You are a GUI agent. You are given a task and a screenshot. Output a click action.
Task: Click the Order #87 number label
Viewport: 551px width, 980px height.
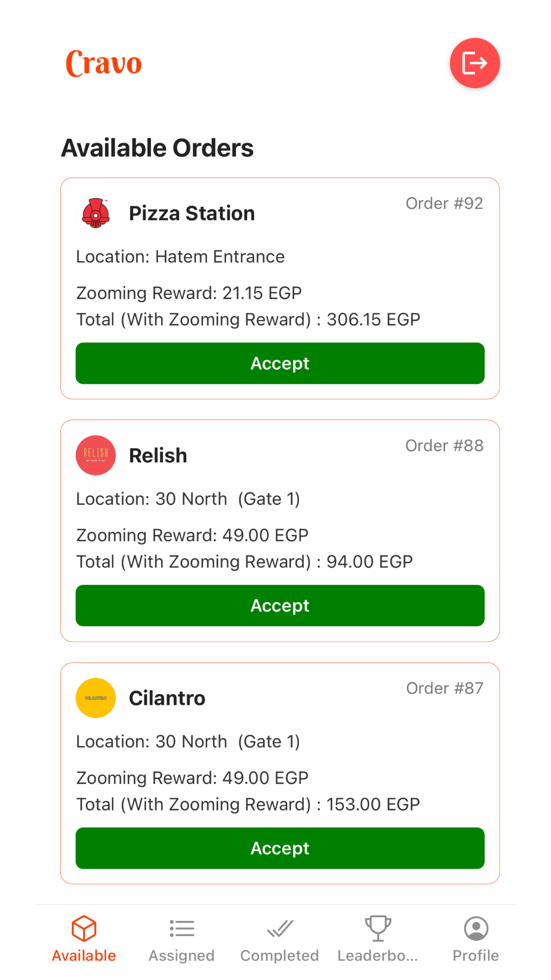pyautogui.click(x=444, y=688)
